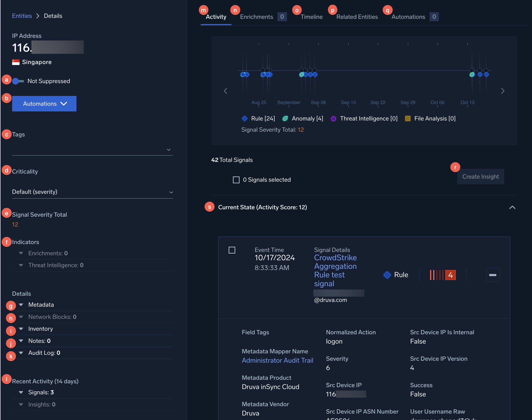This screenshot has width=532, height=420.
Task: Check the 0 Signals selected checkbox
Action: (x=236, y=180)
